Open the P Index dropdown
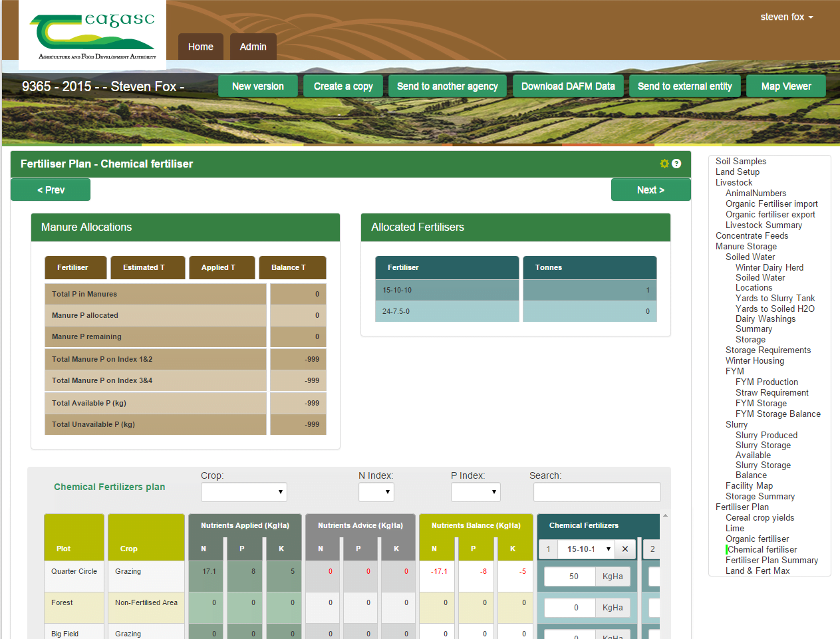The height and width of the screenshot is (639, 840). click(x=475, y=492)
